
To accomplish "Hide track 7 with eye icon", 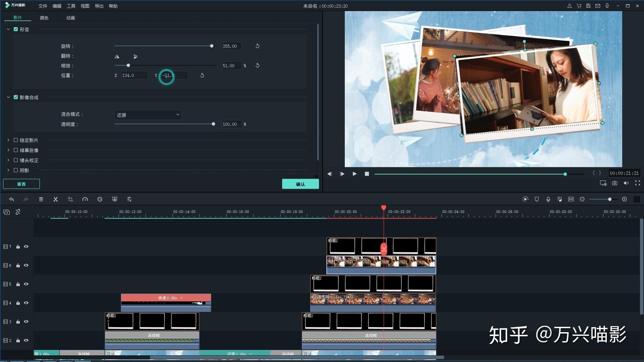I will [x=26, y=247].
